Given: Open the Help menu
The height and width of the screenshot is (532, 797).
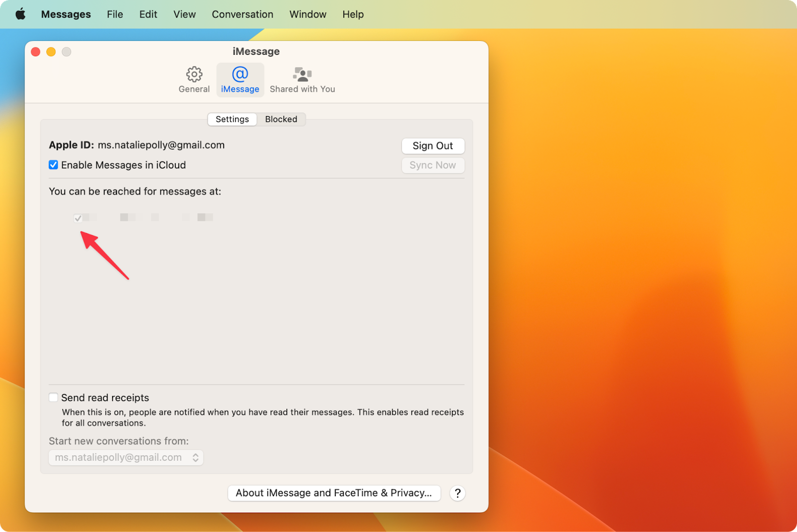Looking at the screenshot, I should pyautogui.click(x=353, y=14).
